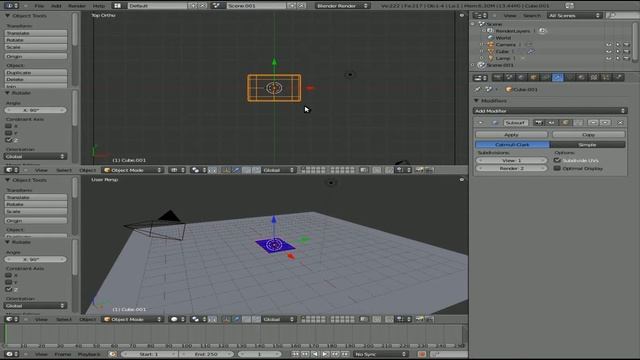Open the File menu
The image size is (640, 360).
coord(39,6)
